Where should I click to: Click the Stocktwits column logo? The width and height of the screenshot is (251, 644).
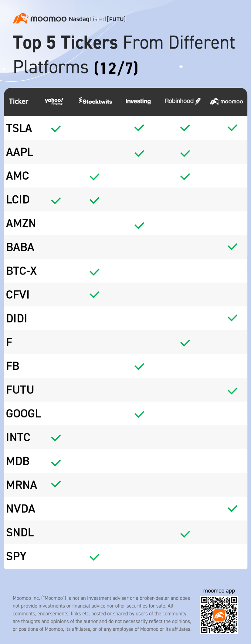tap(95, 101)
